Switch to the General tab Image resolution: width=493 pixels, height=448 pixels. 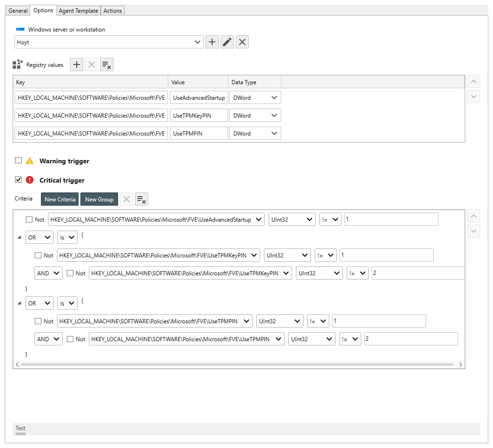18,11
